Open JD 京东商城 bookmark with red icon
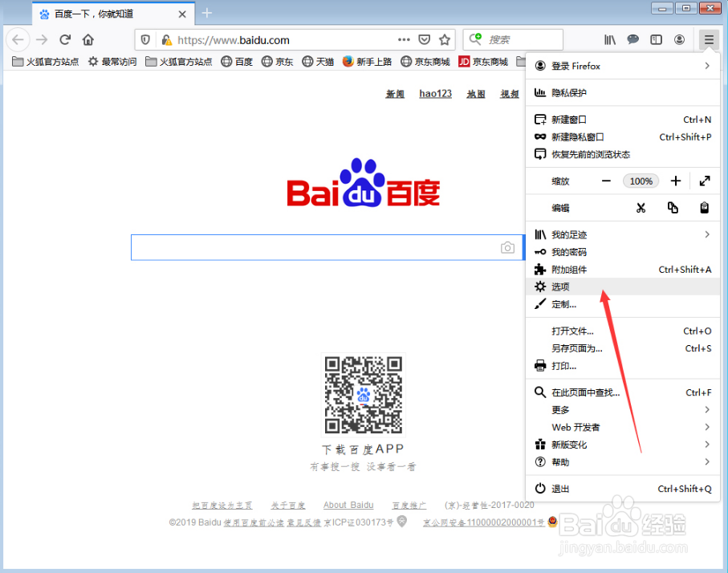The image size is (728, 573). click(483, 62)
